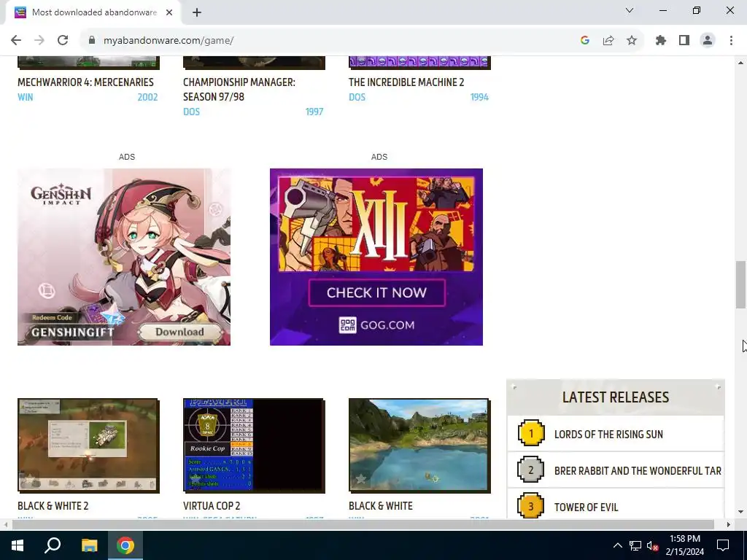
Task: Click Chrome icon on taskbar
Action: tap(125, 545)
